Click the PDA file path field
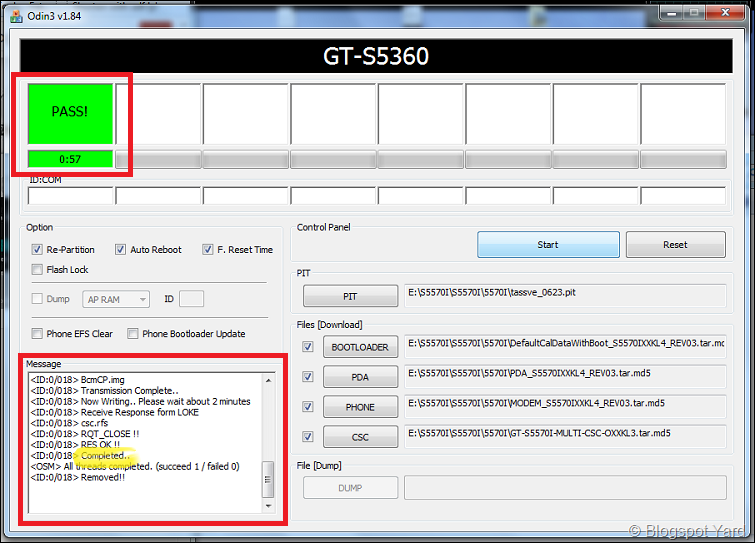Screen dimensions: 755x543 [x=565, y=376]
